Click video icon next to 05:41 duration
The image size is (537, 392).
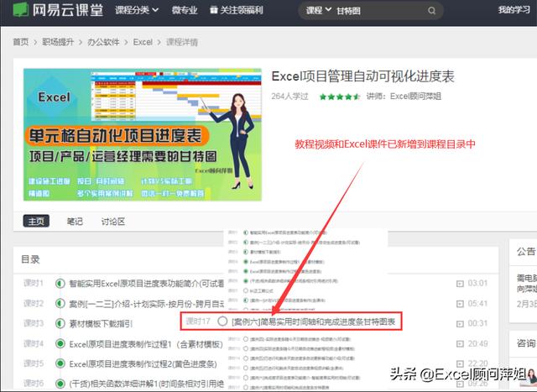(x=460, y=304)
